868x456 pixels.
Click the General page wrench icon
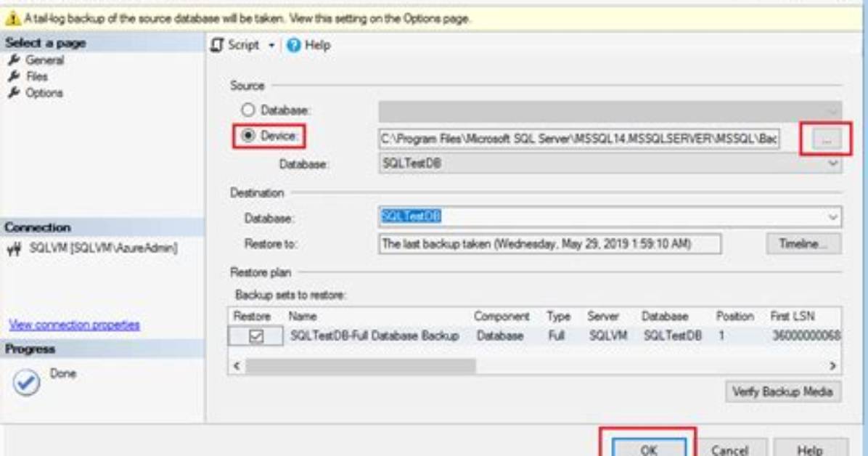(x=14, y=60)
